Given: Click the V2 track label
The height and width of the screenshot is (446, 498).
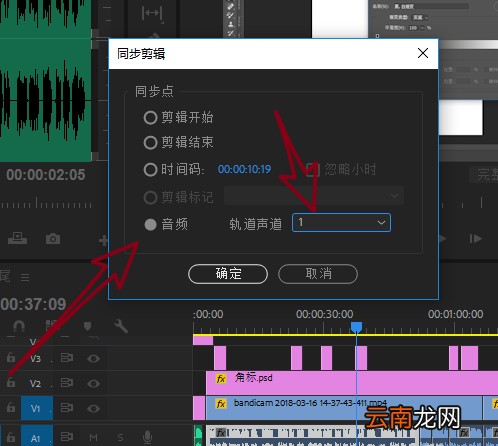Looking at the screenshot, I should pyautogui.click(x=35, y=384).
